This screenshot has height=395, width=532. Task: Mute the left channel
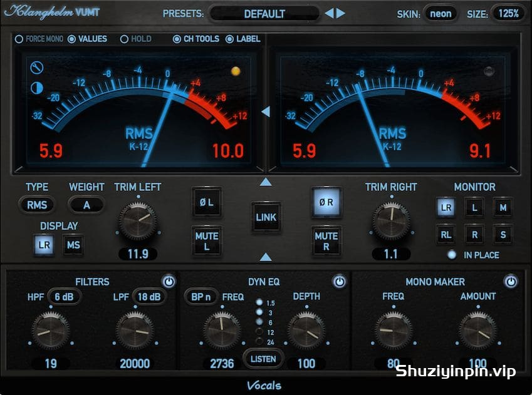click(x=207, y=241)
